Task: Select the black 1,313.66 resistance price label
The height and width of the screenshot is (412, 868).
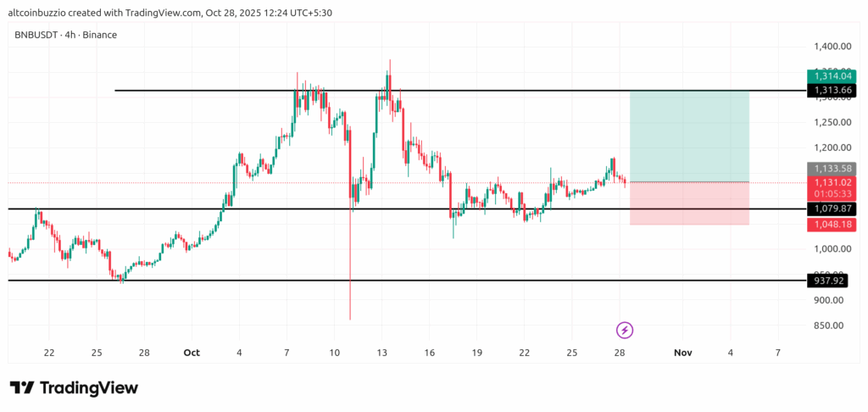Action: coord(829,90)
